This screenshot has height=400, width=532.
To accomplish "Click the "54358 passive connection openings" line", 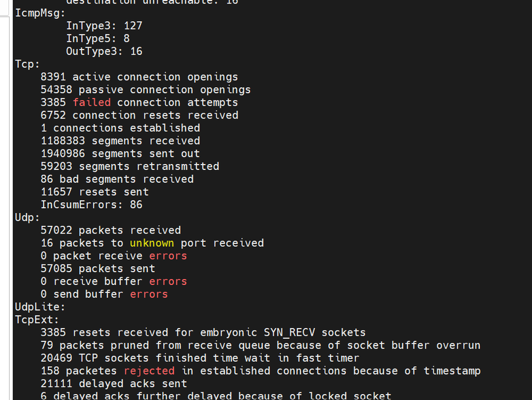I will coord(146,90).
